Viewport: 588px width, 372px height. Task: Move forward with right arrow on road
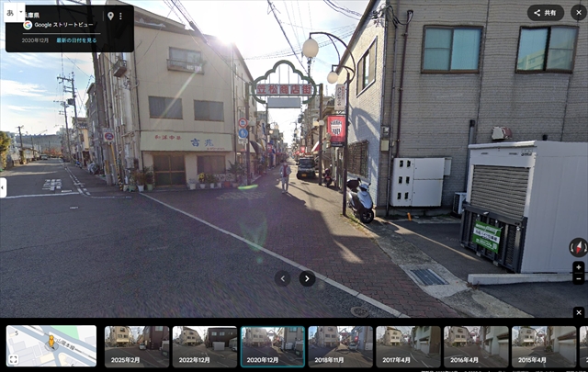coord(307,278)
